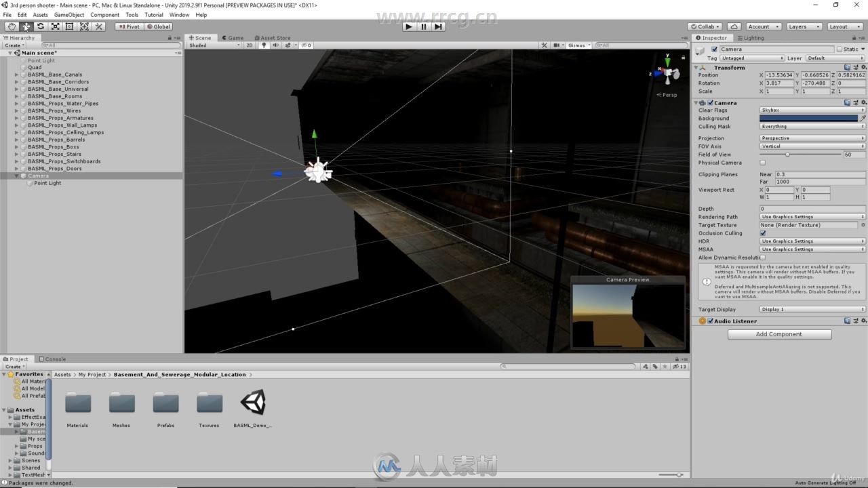Select the Rotate tool
Image resolution: width=868 pixels, height=488 pixels.
point(41,26)
